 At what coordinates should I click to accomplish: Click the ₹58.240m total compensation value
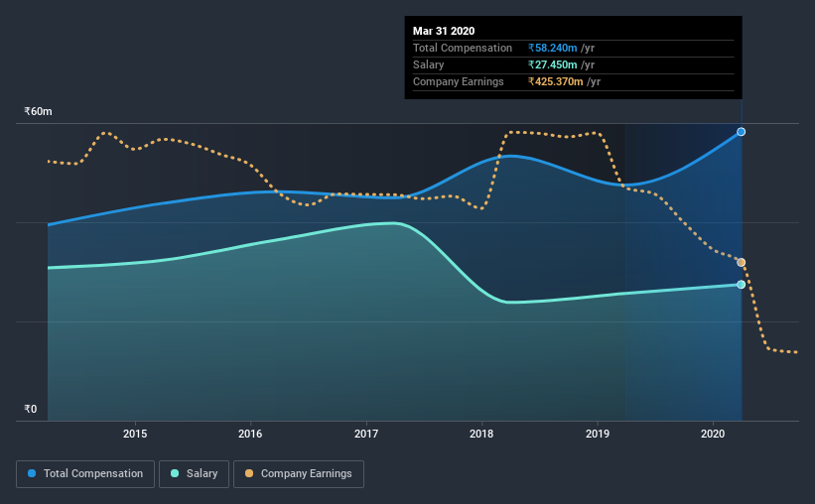[x=553, y=48]
